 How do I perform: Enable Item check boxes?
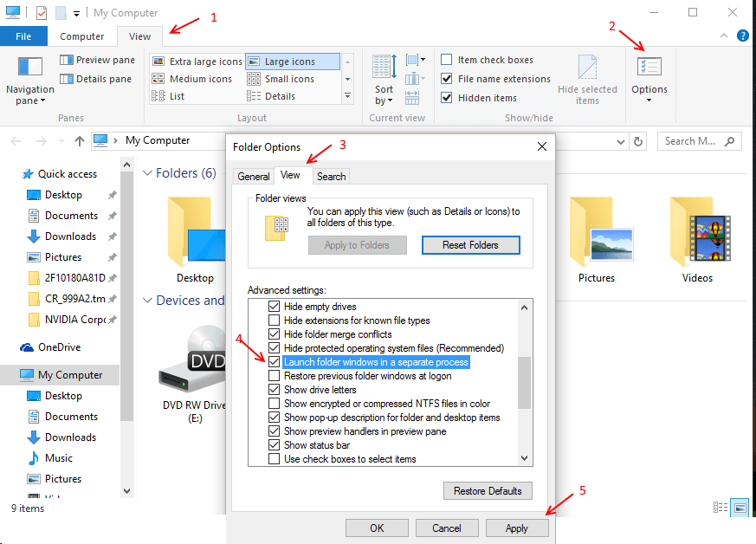coord(447,59)
